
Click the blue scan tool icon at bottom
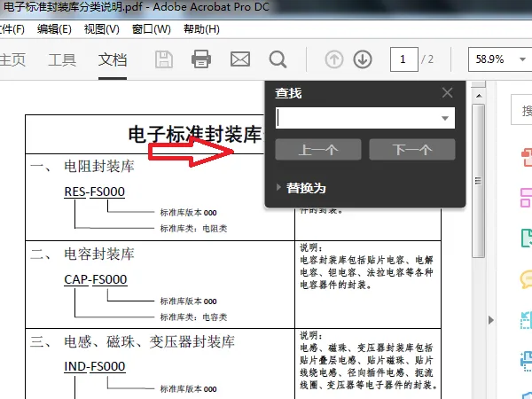pos(526,362)
